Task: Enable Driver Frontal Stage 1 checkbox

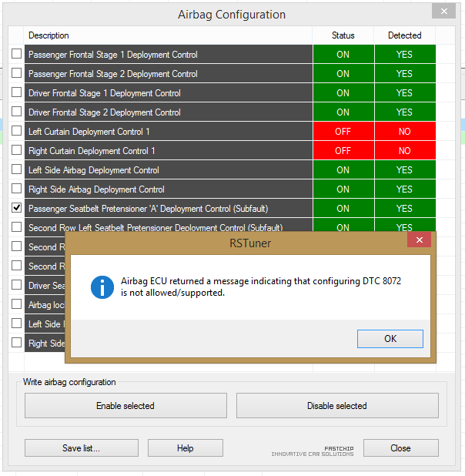Action: (17, 92)
